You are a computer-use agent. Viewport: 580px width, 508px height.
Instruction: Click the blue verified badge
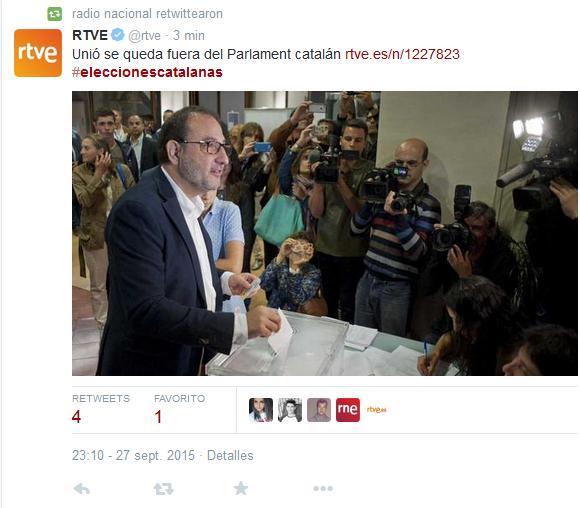(118, 35)
